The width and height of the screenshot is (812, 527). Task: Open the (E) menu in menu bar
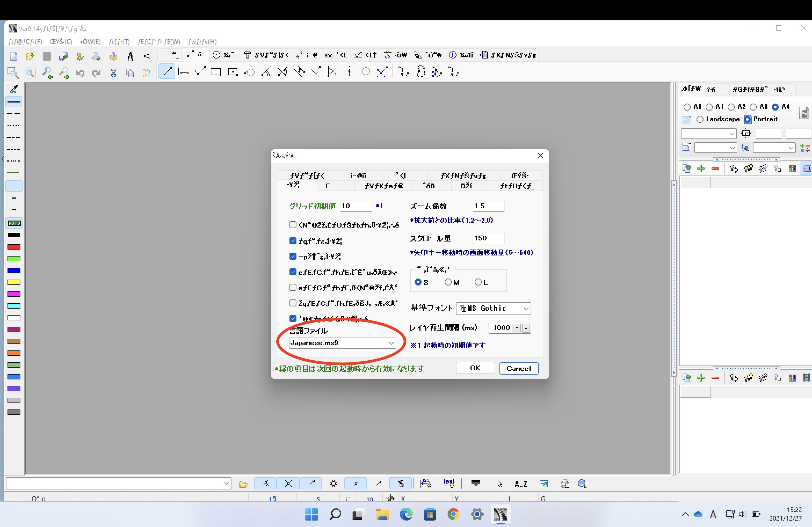[90, 42]
